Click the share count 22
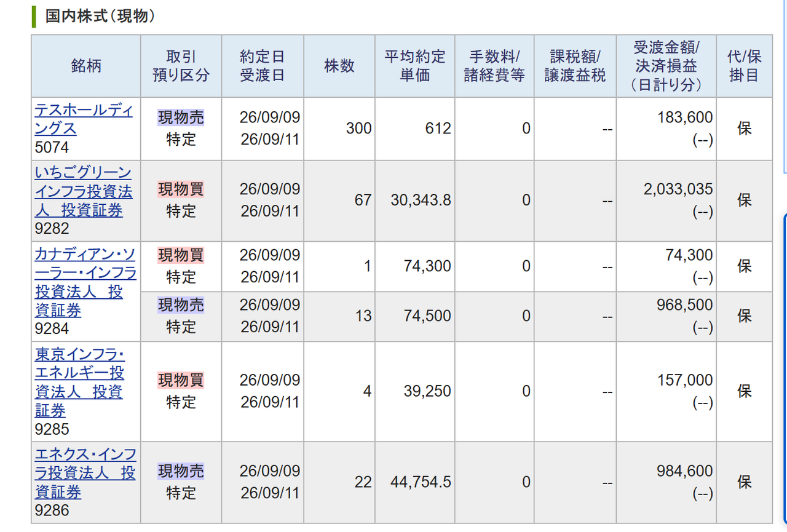The width and height of the screenshot is (787, 532). click(363, 482)
